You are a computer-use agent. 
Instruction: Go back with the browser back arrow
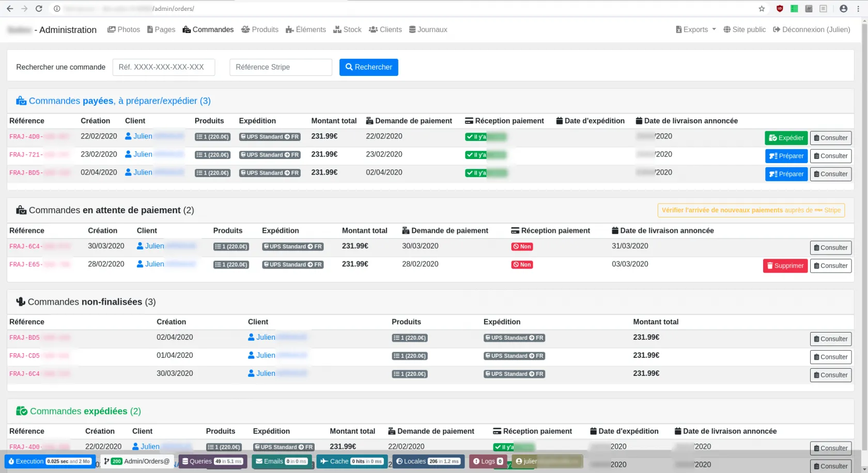(x=10, y=9)
